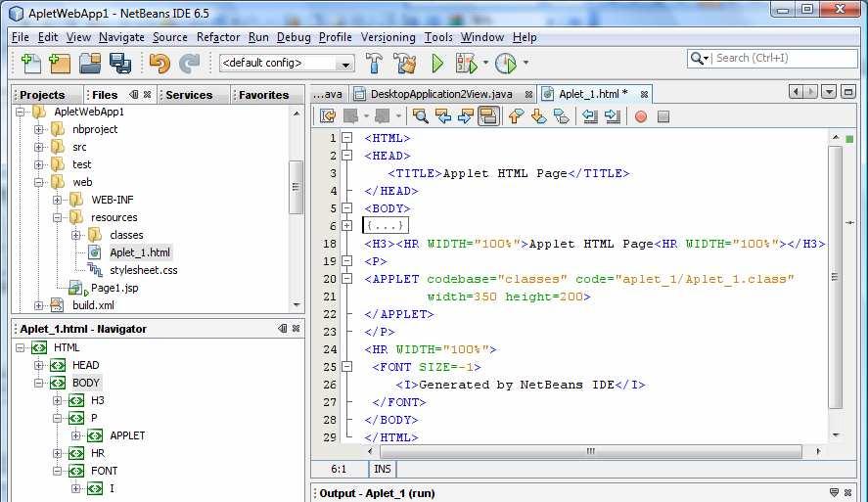Click the Build Main Project hammer icon
868x502 pixels.
[x=374, y=63]
